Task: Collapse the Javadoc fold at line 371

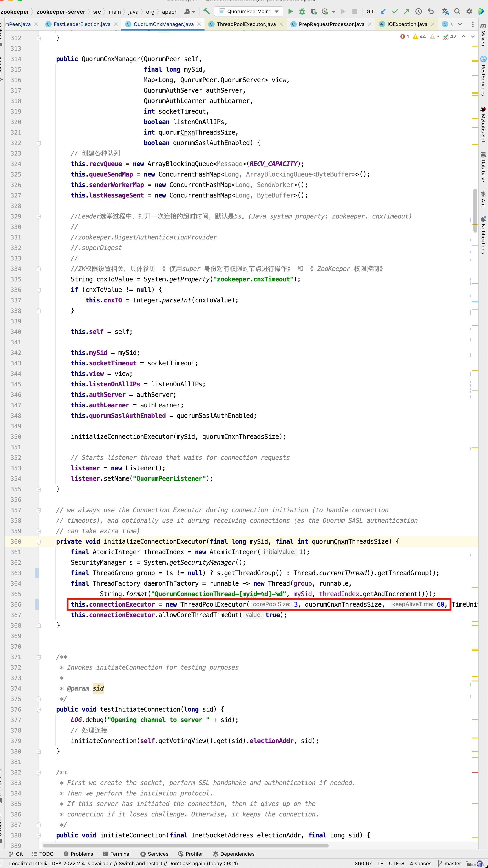Action: 39,657
